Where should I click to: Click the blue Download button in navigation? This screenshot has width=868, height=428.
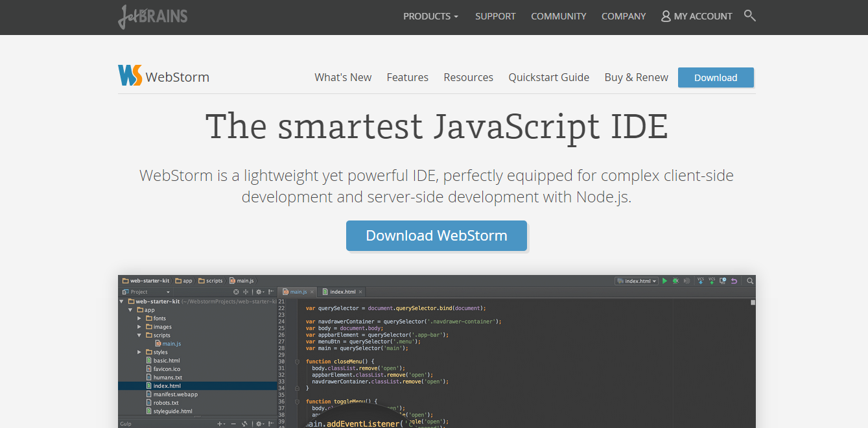coord(716,77)
